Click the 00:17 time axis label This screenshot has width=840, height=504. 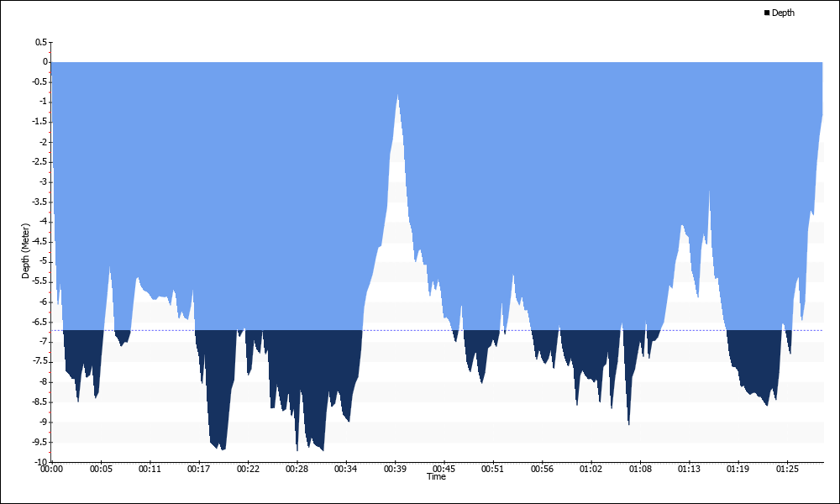tap(199, 470)
